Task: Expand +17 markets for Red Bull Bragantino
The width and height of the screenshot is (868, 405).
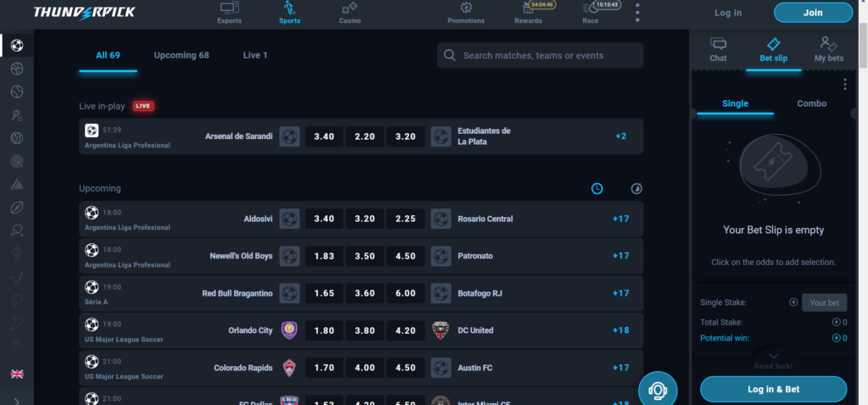Action: 620,293
